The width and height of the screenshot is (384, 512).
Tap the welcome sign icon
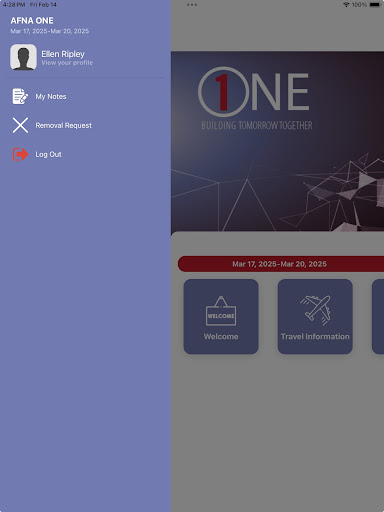click(x=221, y=311)
